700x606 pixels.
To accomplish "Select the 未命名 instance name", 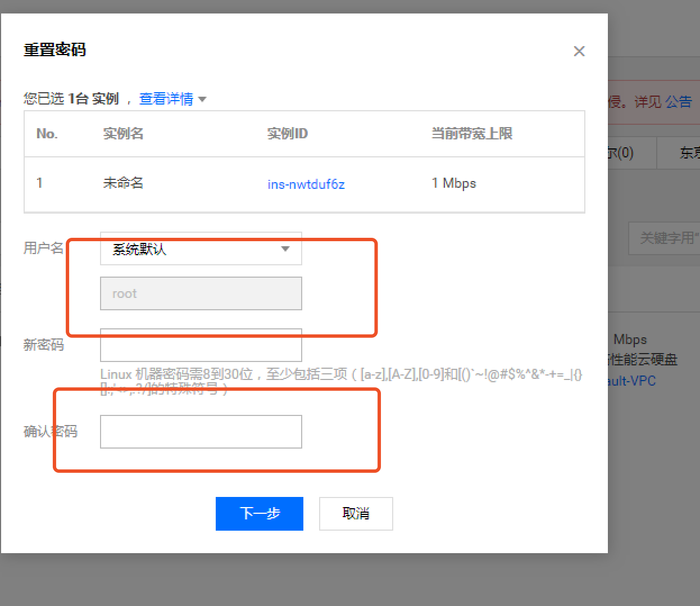I will click(x=122, y=183).
